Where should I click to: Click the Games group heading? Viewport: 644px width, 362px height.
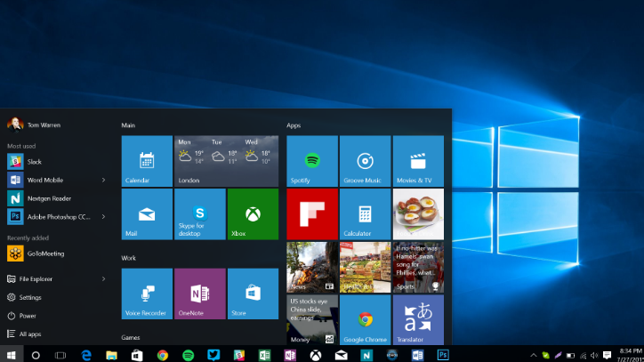pos(131,337)
